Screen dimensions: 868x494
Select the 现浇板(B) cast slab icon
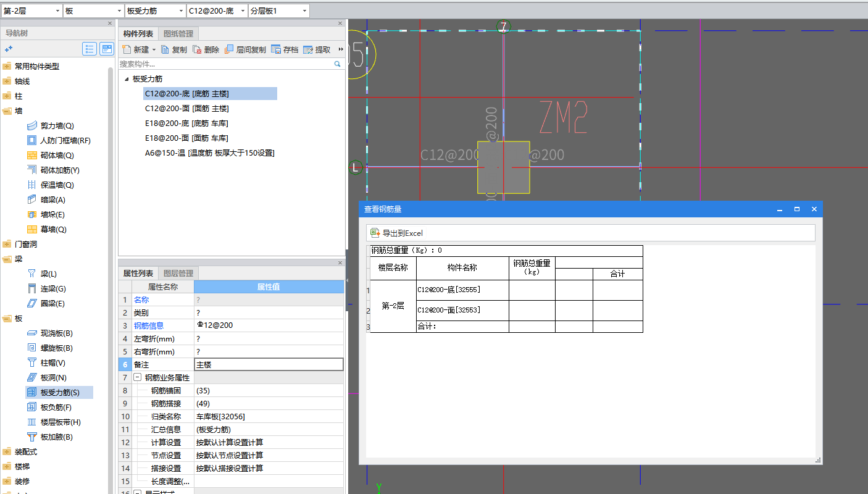(x=32, y=333)
